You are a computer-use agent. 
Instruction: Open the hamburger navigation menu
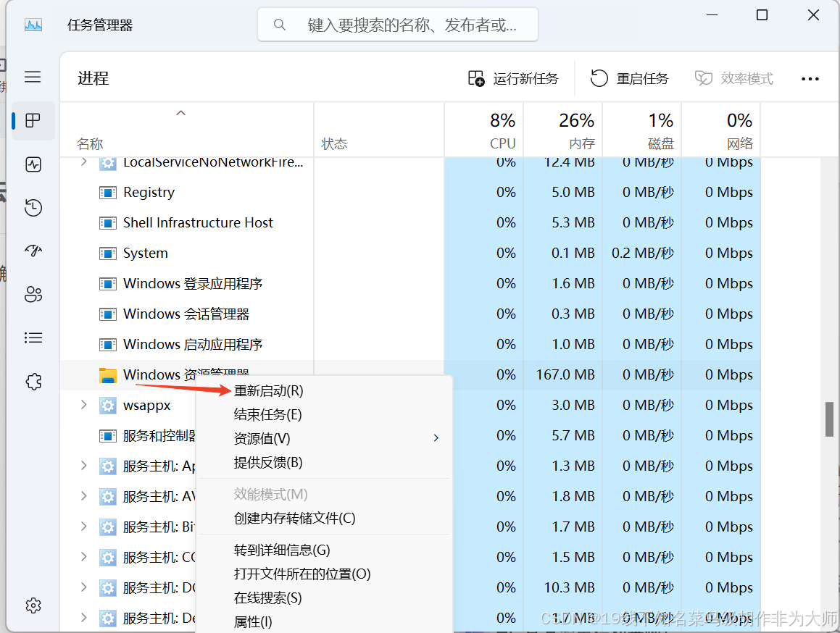coord(33,77)
